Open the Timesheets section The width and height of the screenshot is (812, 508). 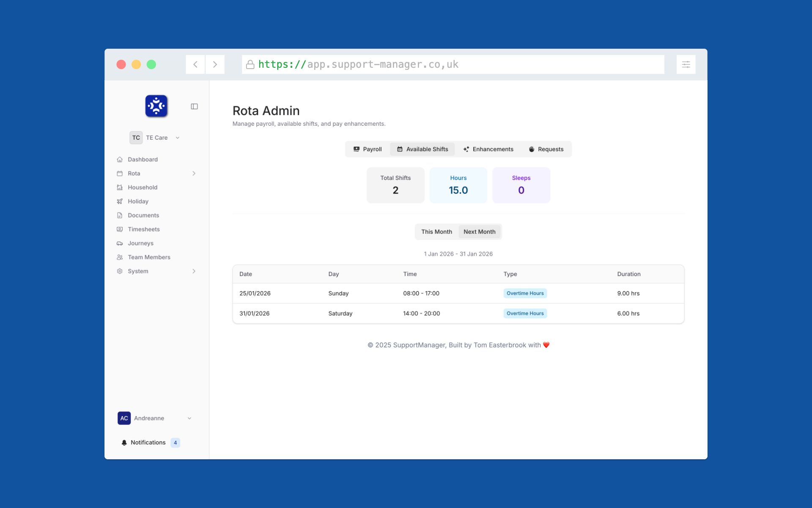(x=143, y=229)
